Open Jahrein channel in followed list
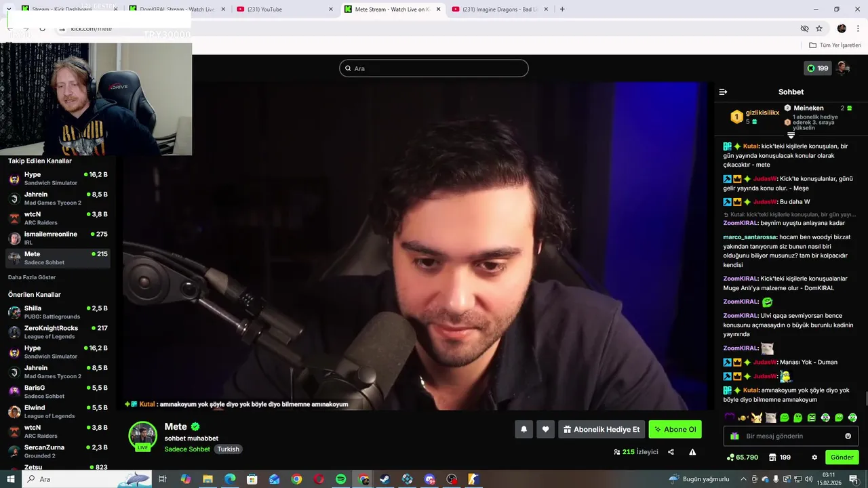This screenshot has height=488, width=868. click(x=58, y=199)
